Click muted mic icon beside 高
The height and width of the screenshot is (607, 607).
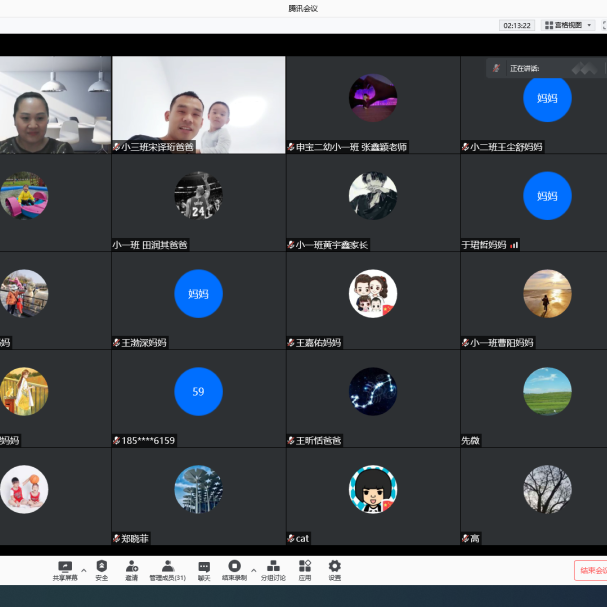[x=465, y=538]
